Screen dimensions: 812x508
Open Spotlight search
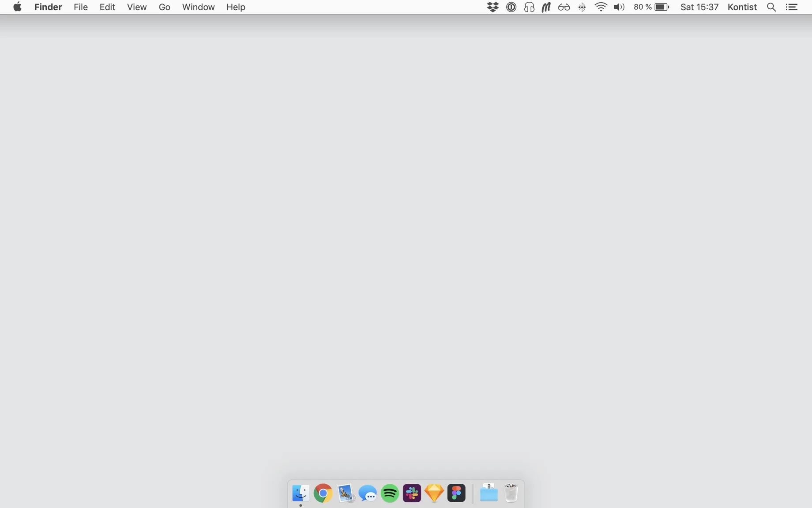[771, 7]
